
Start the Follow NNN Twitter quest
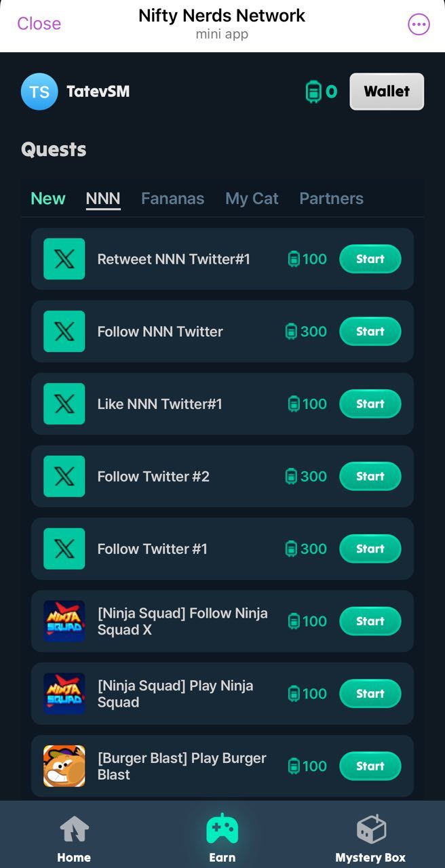(x=370, y=332)
